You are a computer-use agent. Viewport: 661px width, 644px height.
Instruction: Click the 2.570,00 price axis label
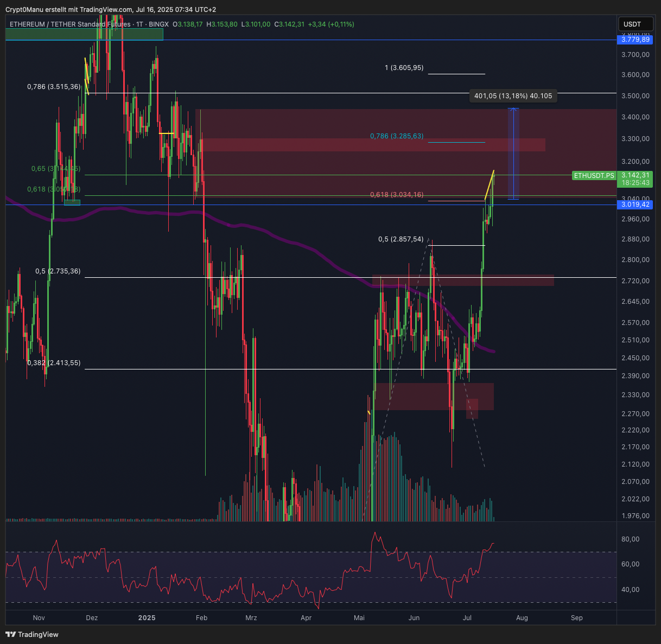tap(635, 323)
